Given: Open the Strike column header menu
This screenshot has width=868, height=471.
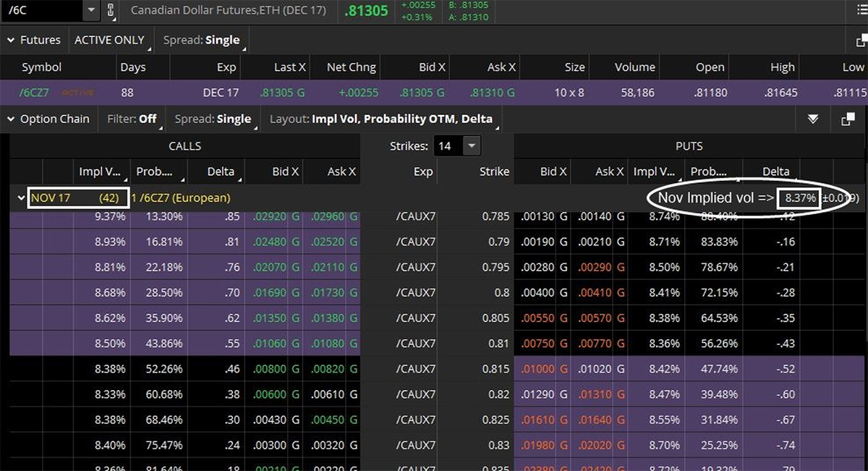Looking at the screenshot, I should pos(494,171).
